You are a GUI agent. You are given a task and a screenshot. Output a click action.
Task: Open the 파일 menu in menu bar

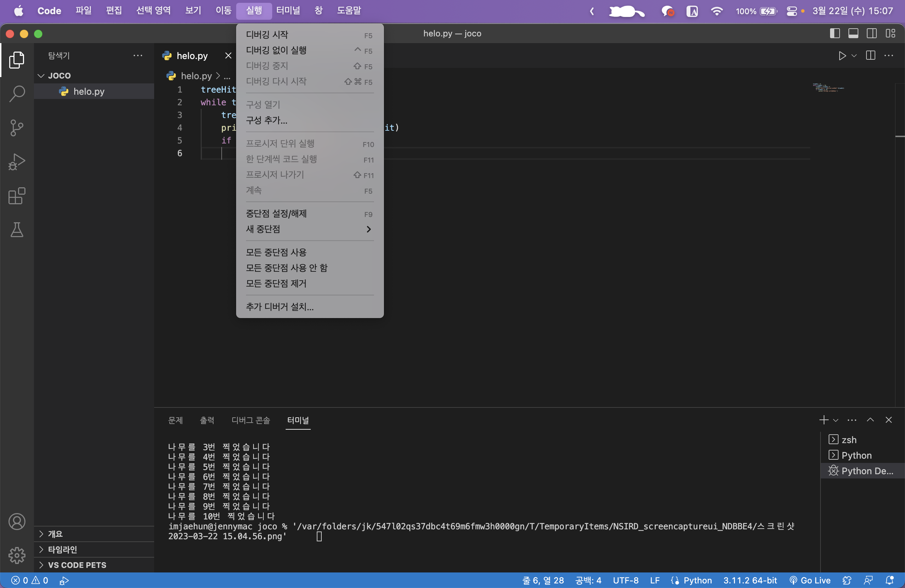coord(83,11)
